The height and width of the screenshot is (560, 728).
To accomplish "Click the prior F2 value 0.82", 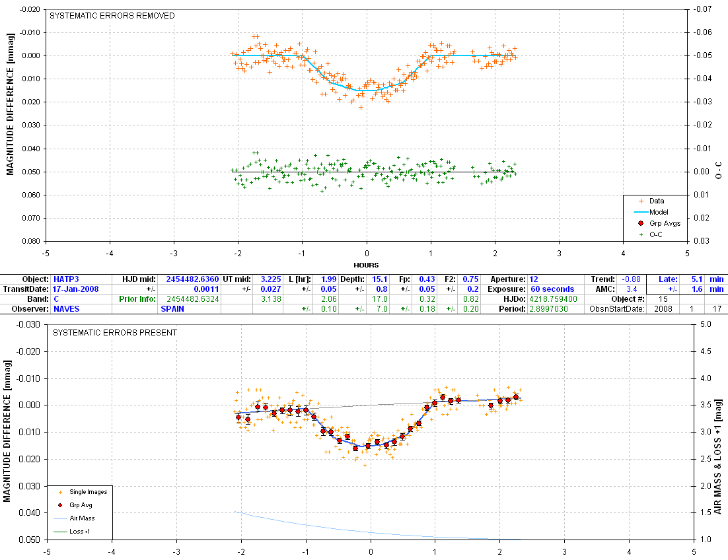I will (471, 299).
